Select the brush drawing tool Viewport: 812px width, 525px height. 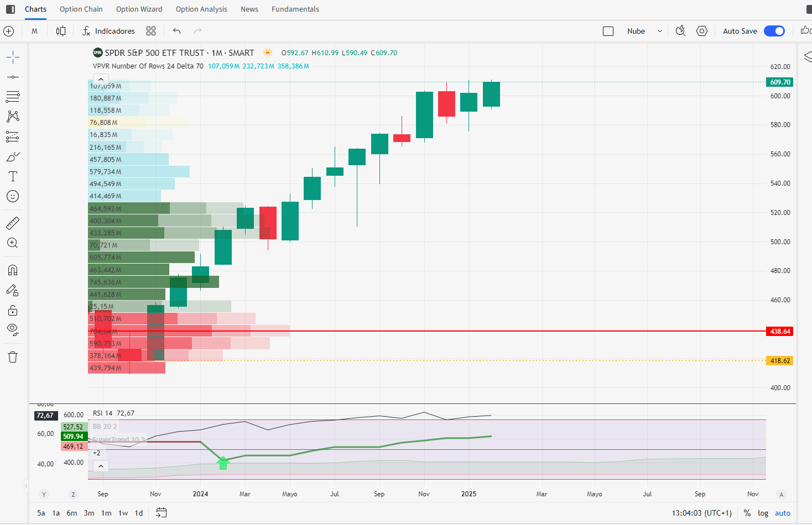tap(13, 157)
